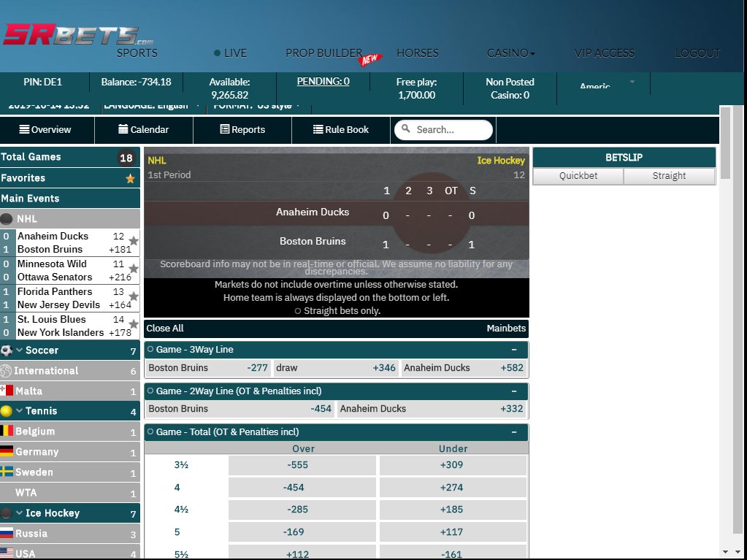Click the page vertical scrollbar thumb
The image size is (747, 560).
(x=725, y=143)
